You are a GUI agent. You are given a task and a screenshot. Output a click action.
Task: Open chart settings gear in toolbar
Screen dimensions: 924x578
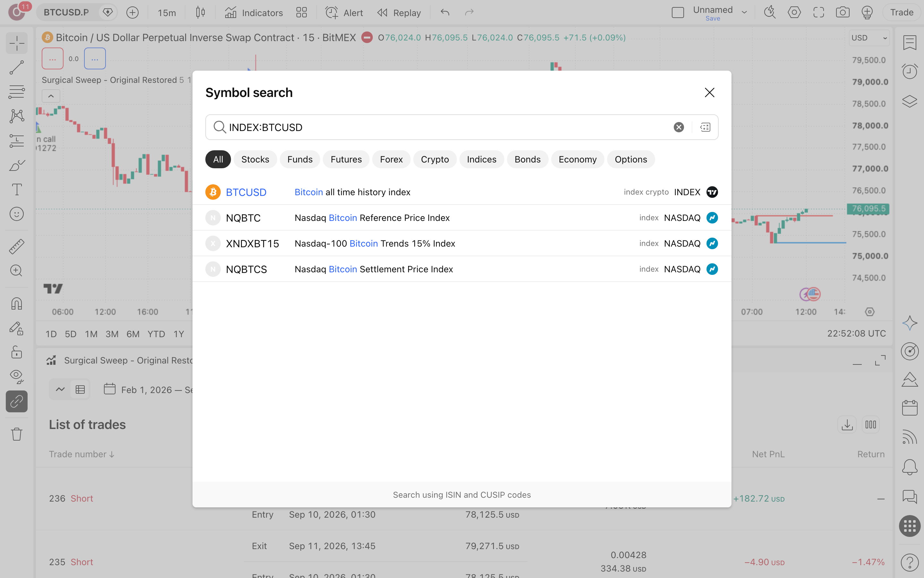click(794, 12)
